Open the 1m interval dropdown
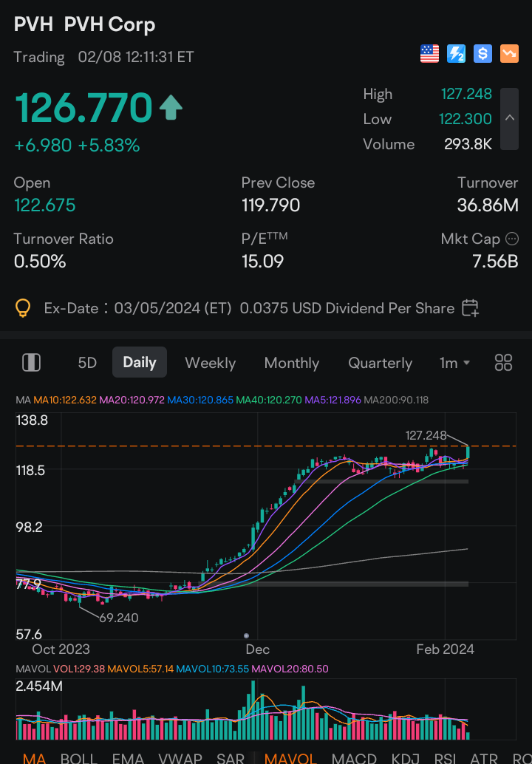Viewport: 532px width, 764px height. 454,363
